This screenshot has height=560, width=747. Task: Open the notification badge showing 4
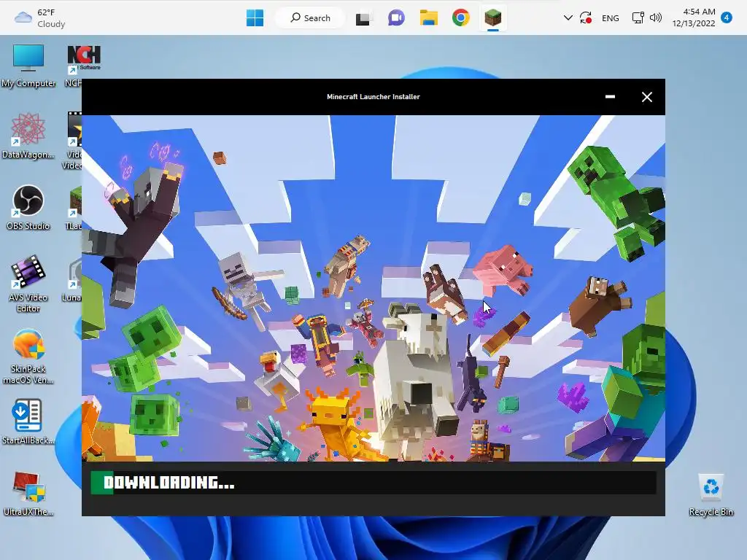(727, 17)
